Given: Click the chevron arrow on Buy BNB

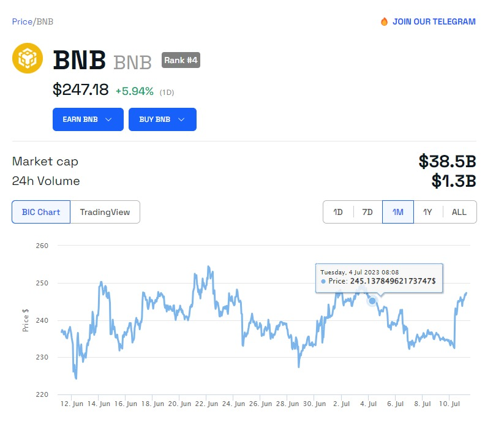Looking at the screenshot, I should pos(181,119).
